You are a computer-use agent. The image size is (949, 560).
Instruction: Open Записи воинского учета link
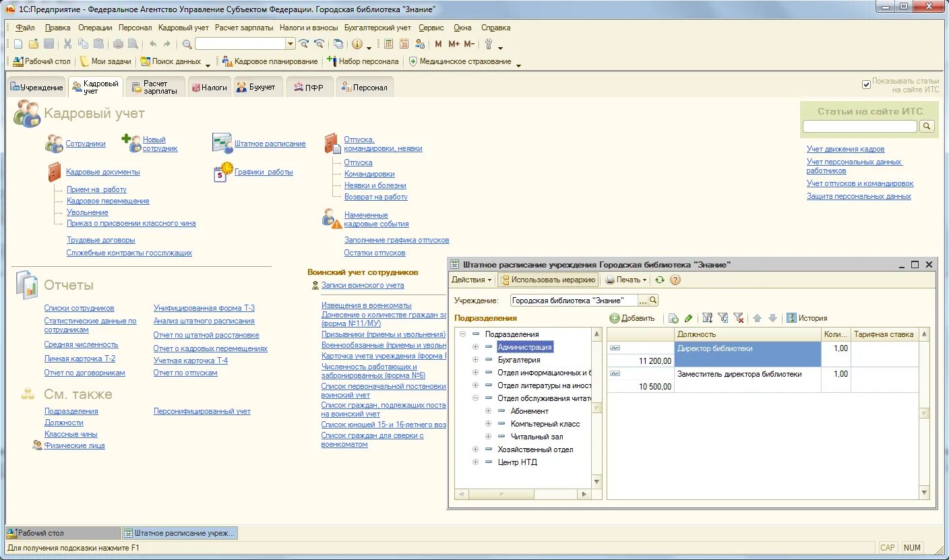[x=363, y=285]
